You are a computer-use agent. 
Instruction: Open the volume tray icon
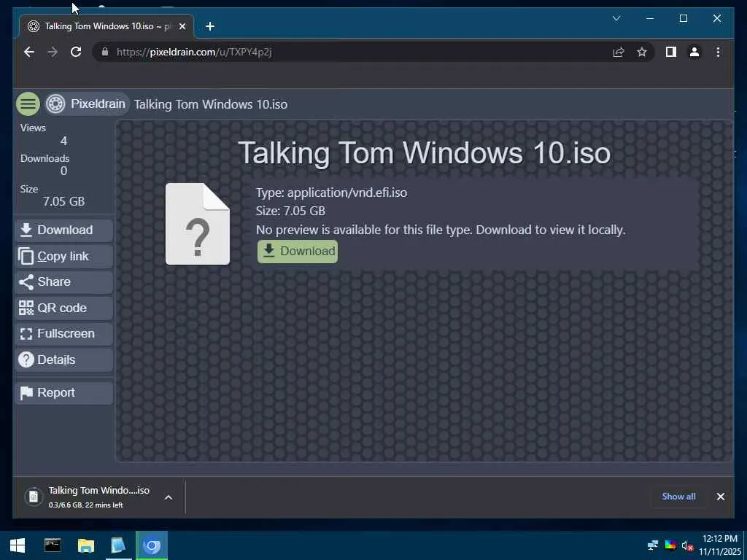687,545
